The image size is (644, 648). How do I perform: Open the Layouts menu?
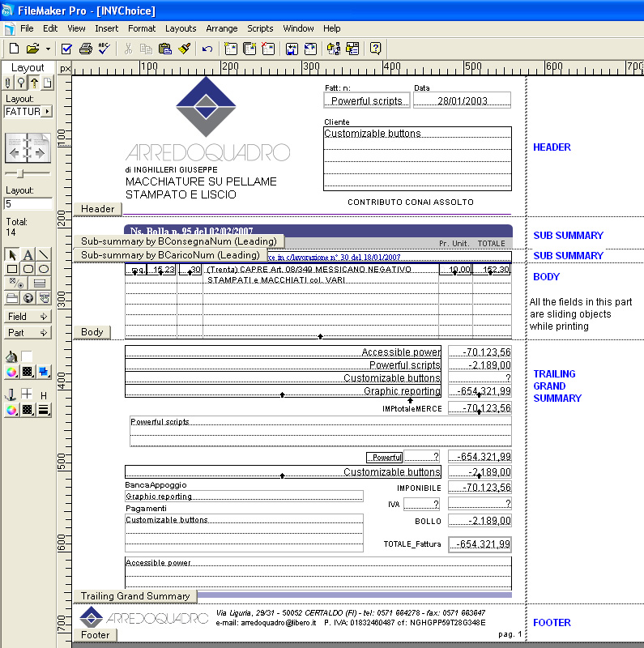181,28
